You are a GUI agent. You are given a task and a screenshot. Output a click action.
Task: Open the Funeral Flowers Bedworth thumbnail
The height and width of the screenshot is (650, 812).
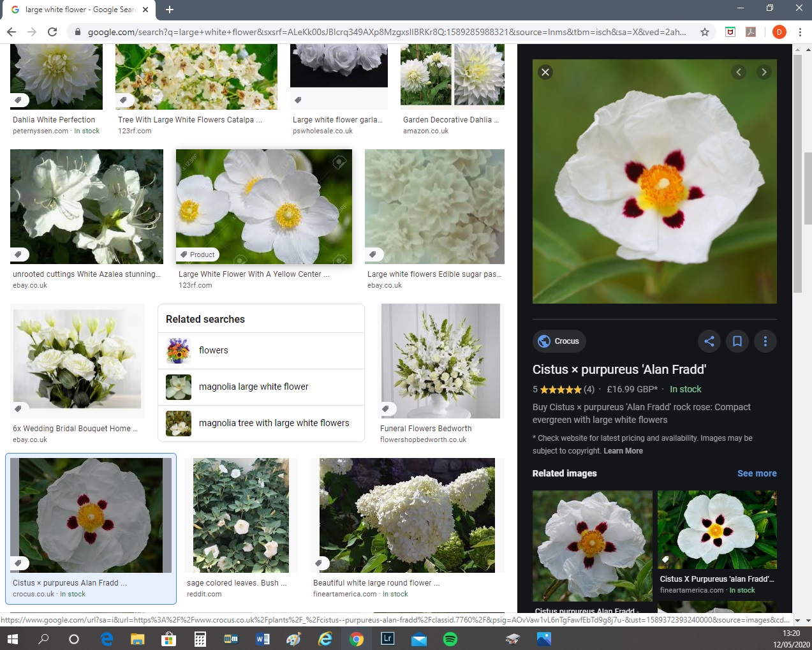[x=441, y=361]
